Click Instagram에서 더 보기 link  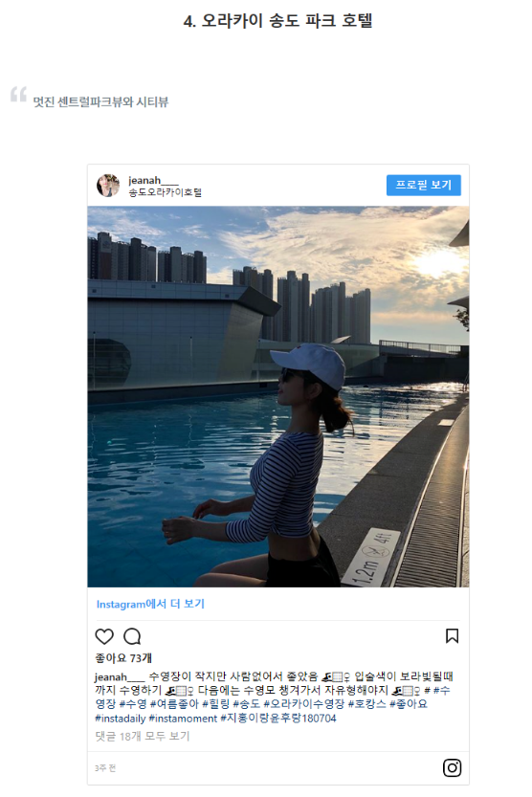(150, 604)
